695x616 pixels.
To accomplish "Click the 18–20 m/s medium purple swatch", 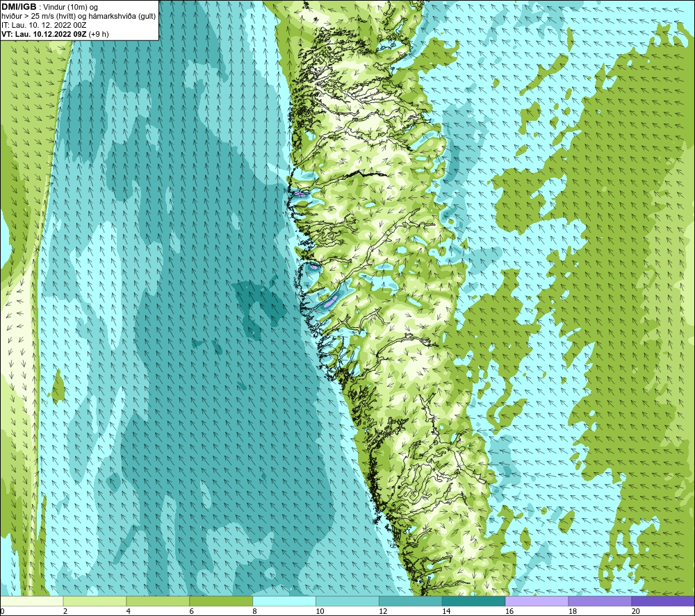I will [x=600, y=601].
